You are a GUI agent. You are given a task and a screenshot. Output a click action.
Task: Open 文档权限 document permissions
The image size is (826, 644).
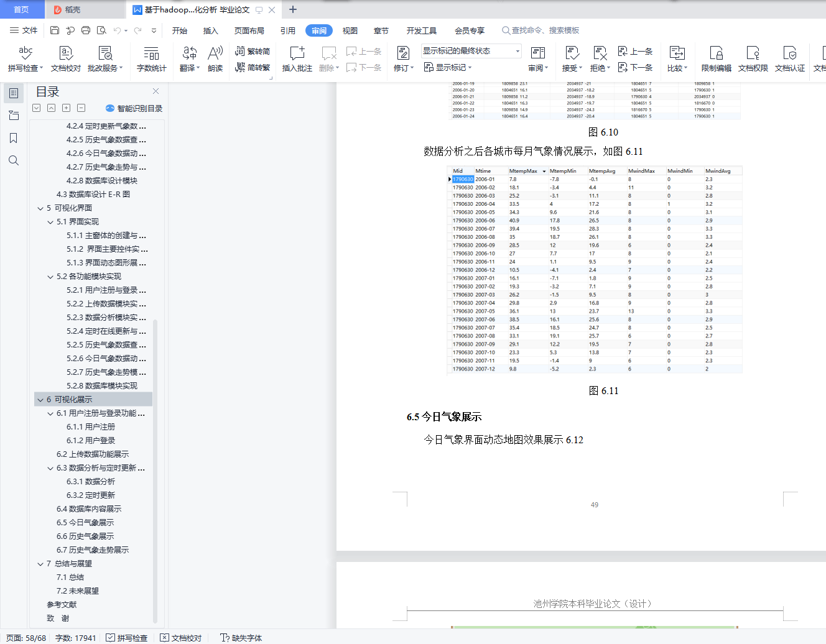point(753,59)
